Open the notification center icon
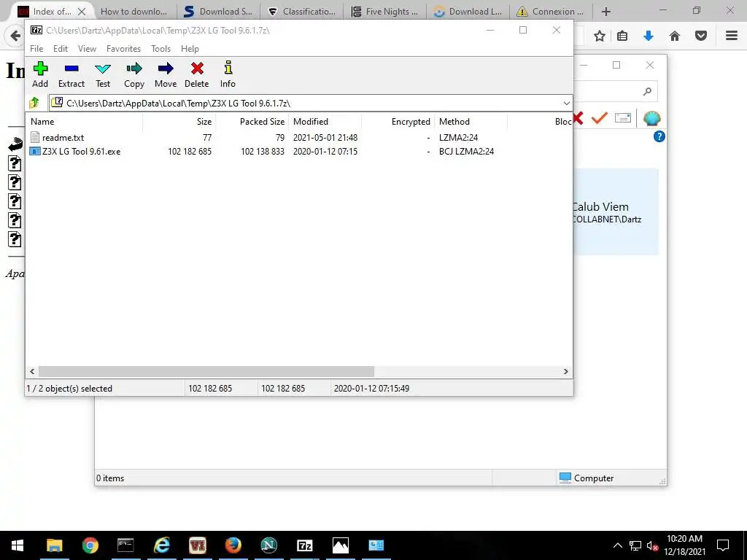The height and width of the screenshot is (560, 747). coord(723,545)
